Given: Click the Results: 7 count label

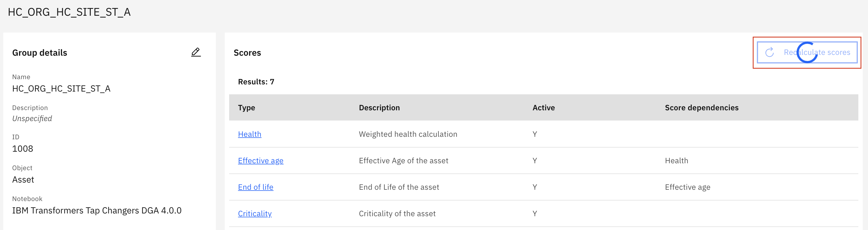Looking at the screenshot, I should point(256,82).
